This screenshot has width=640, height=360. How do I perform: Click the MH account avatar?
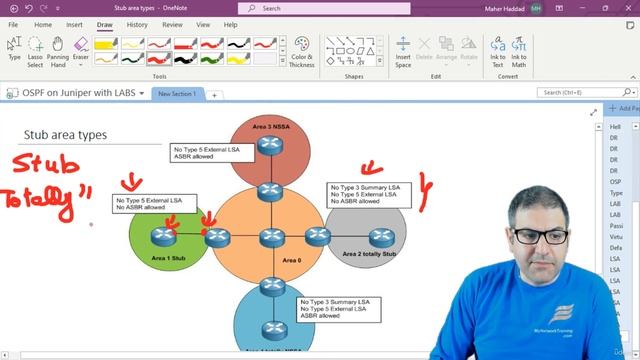click(x=536, y=8)
